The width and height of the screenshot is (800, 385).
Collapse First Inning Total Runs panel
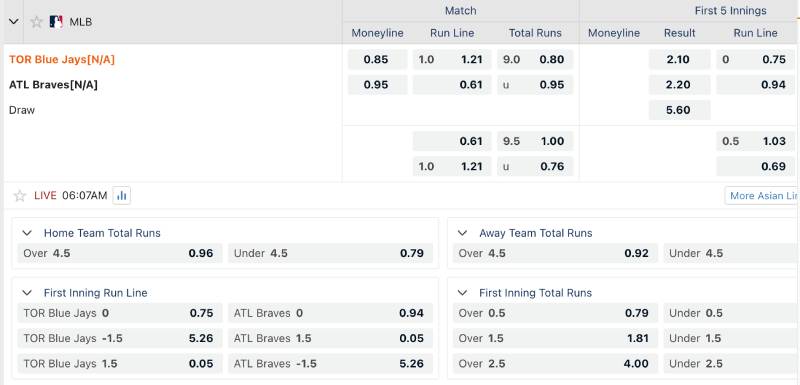pos(462,293)
